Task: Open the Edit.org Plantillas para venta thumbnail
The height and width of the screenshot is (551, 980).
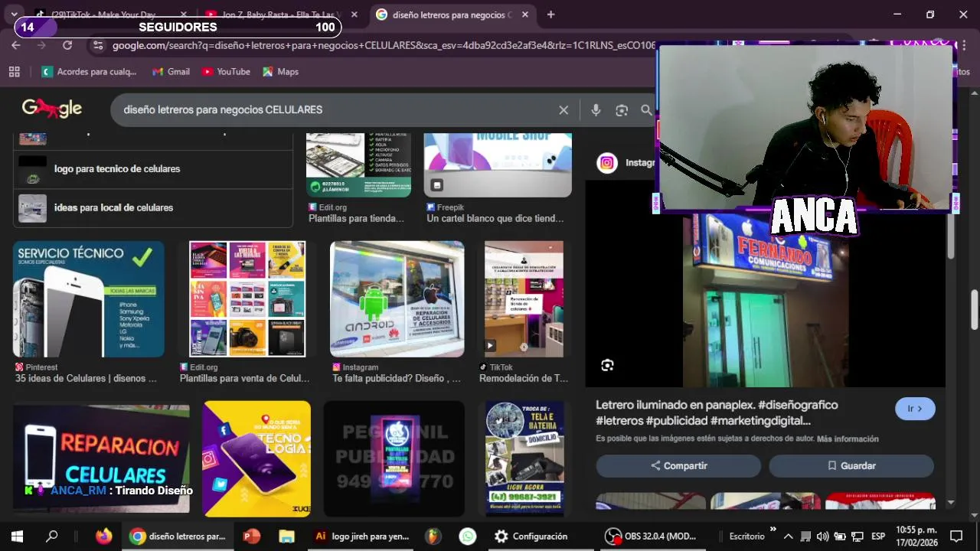Action: [247, 299]
